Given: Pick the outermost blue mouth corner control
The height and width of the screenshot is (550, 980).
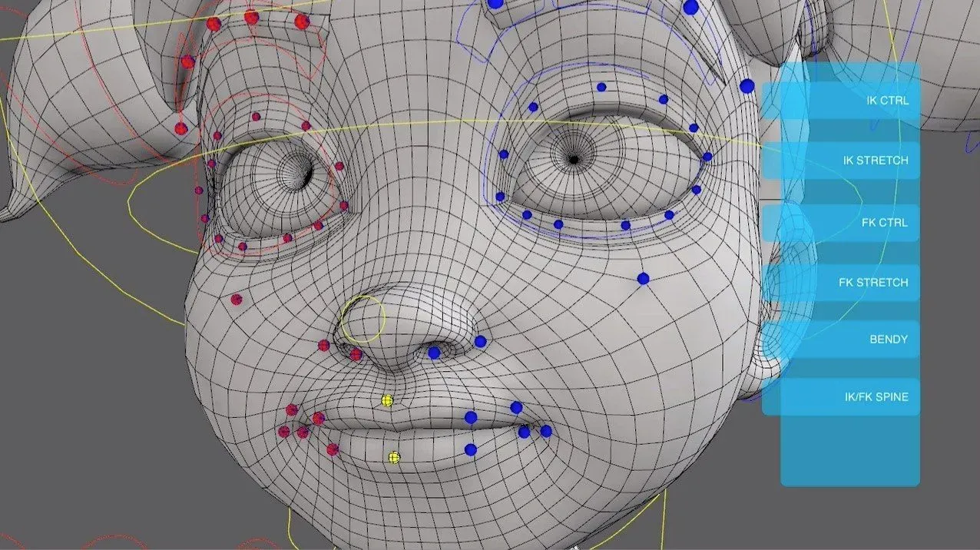Looking at the screenshot, I should coord(546,431).
